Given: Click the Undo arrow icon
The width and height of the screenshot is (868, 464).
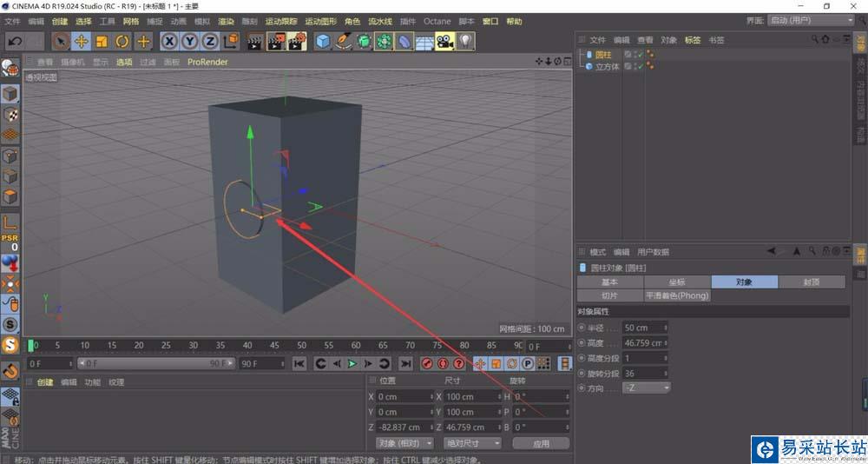Looking at the screenshot, I should pos(15,42).
